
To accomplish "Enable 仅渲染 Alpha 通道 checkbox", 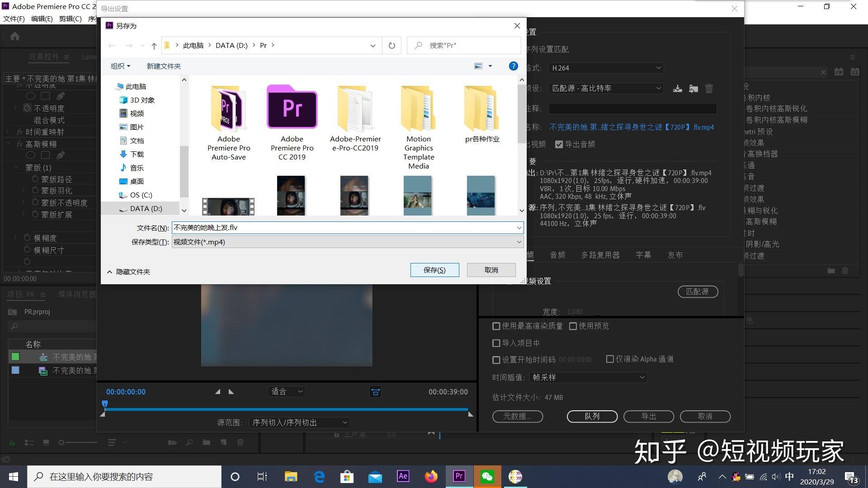I will pos(610,359).
